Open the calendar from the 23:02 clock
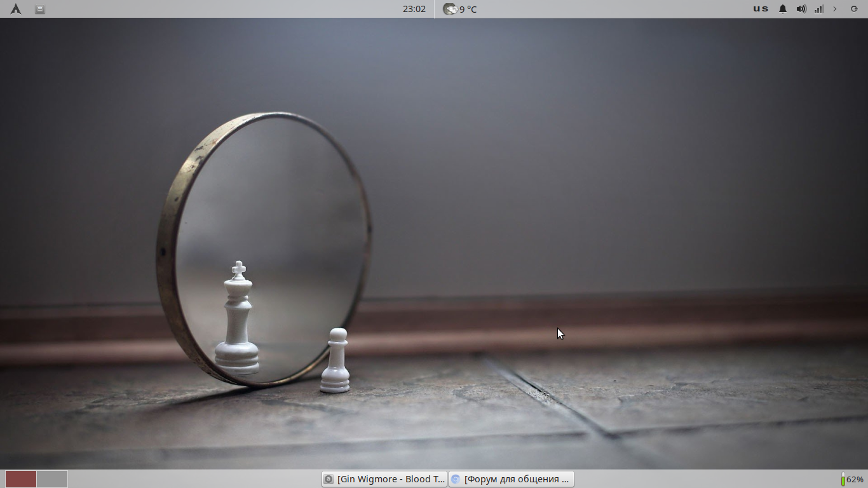 coord(414,9)
